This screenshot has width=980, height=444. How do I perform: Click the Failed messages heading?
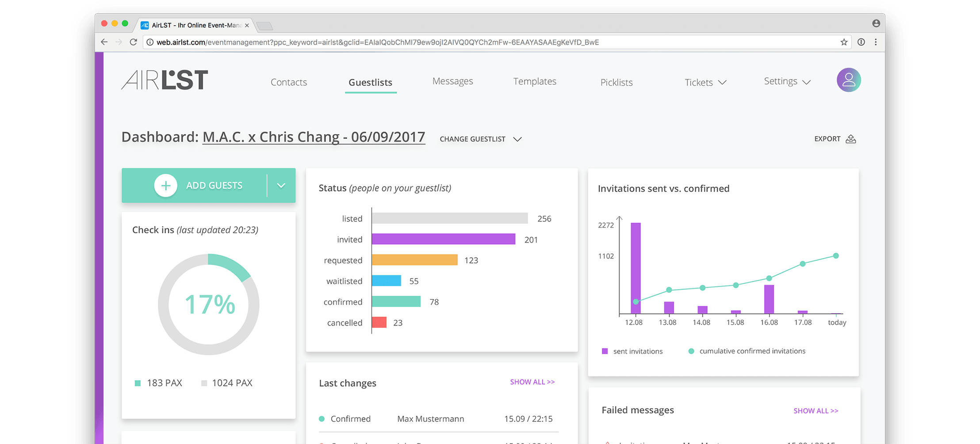(x=638, y=410)
